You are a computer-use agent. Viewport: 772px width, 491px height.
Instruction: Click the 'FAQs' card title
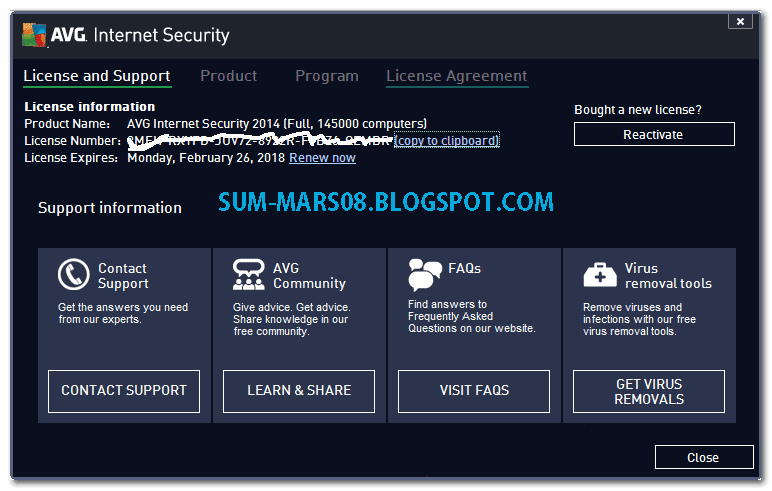[x=464, y=268]
